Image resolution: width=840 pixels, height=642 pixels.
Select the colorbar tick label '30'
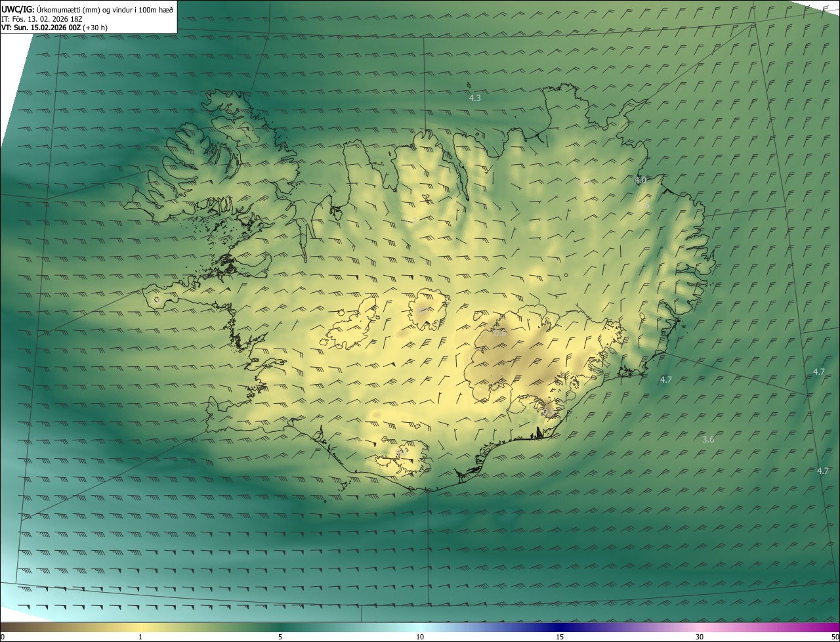pyautogui.click(x=700, y=637)
